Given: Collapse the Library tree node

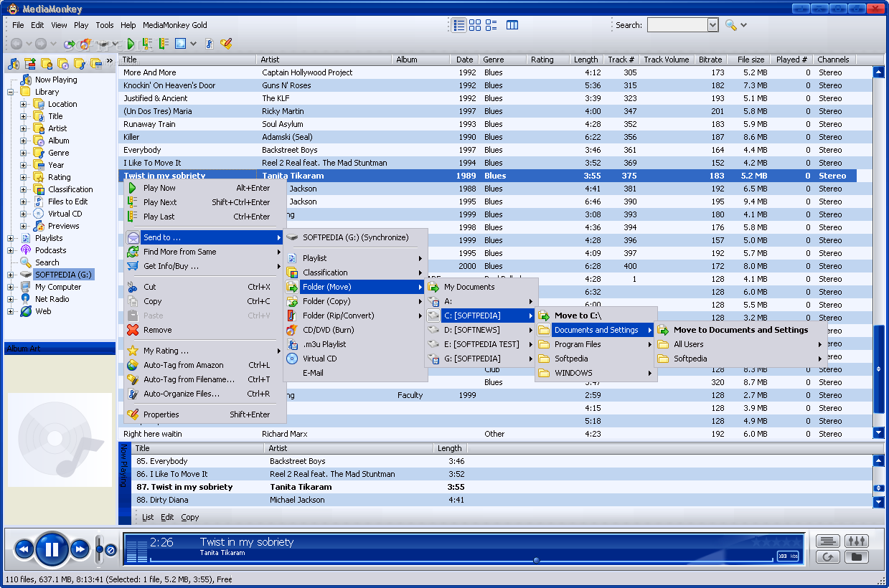Looking at the screenshot, I should (11, 92).
